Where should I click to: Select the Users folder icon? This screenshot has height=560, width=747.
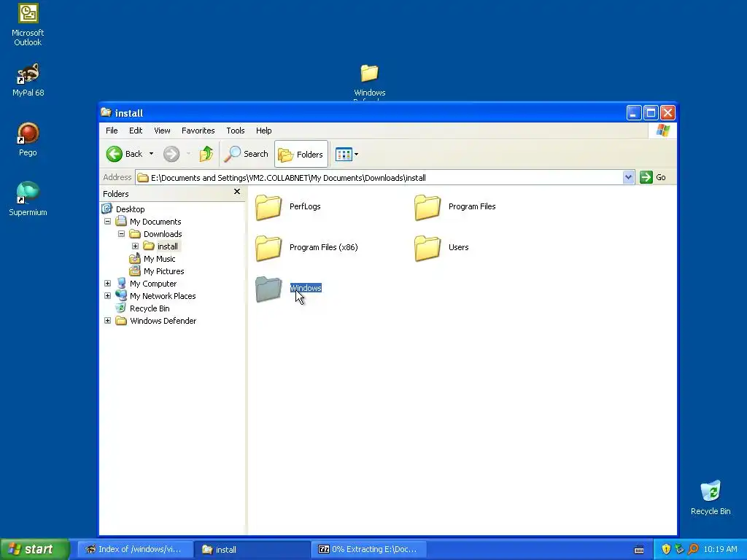pos(427,248)
